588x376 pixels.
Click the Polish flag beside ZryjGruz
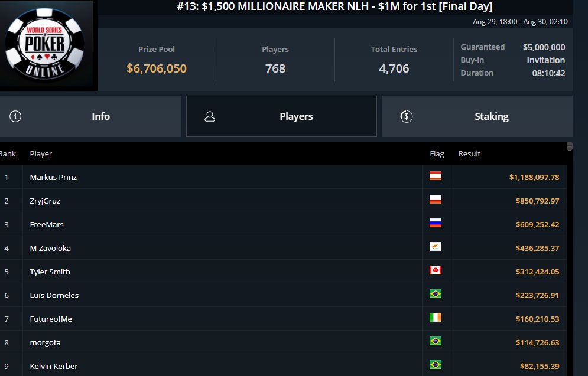coord(436,200)
